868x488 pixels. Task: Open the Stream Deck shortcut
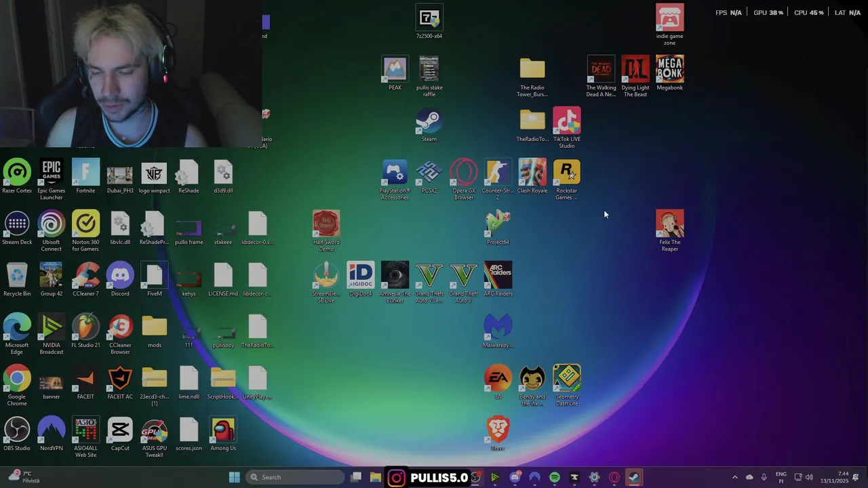(x=17, y=229)
